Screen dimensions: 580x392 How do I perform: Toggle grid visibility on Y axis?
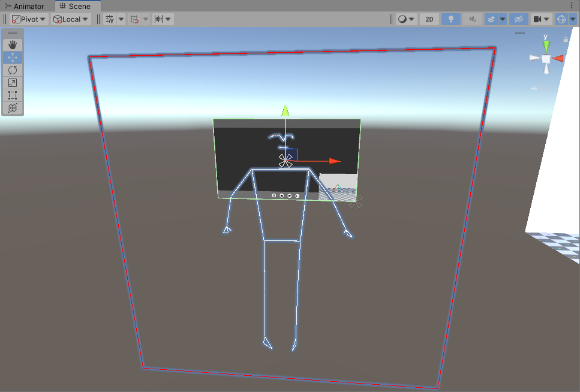[x=110, y=19]
